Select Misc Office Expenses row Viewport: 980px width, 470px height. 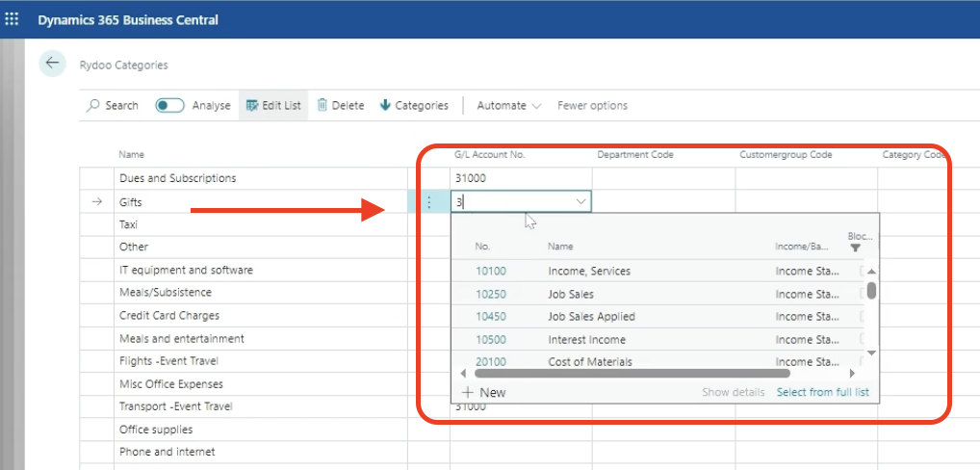171,383
